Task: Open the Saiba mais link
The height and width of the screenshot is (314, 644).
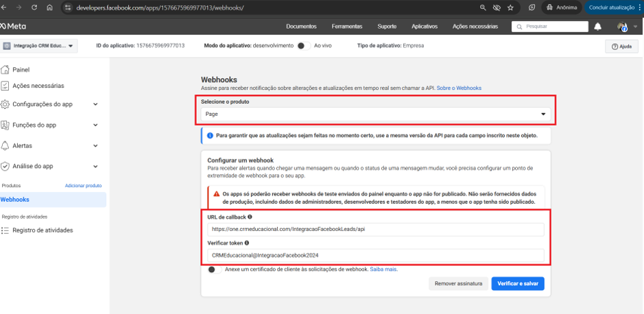Action: point(384,269)
